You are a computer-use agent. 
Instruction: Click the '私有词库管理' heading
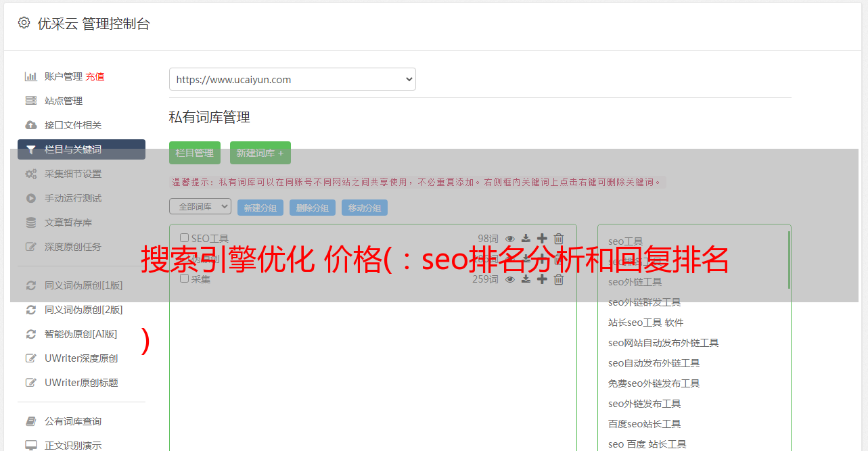pyautogui.click(x=210, y=117)
